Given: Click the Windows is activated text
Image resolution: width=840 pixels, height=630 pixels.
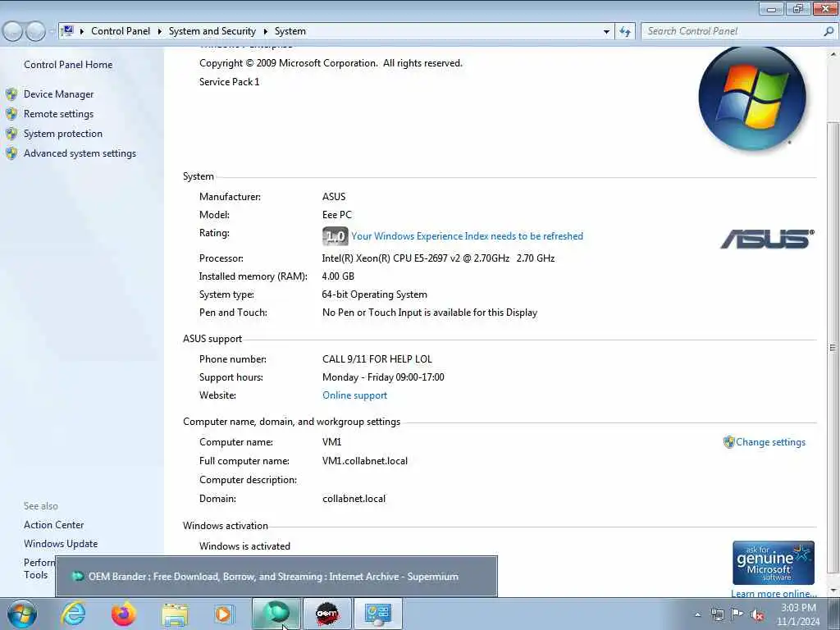Looking at the screenshot, I should (244, 546).
